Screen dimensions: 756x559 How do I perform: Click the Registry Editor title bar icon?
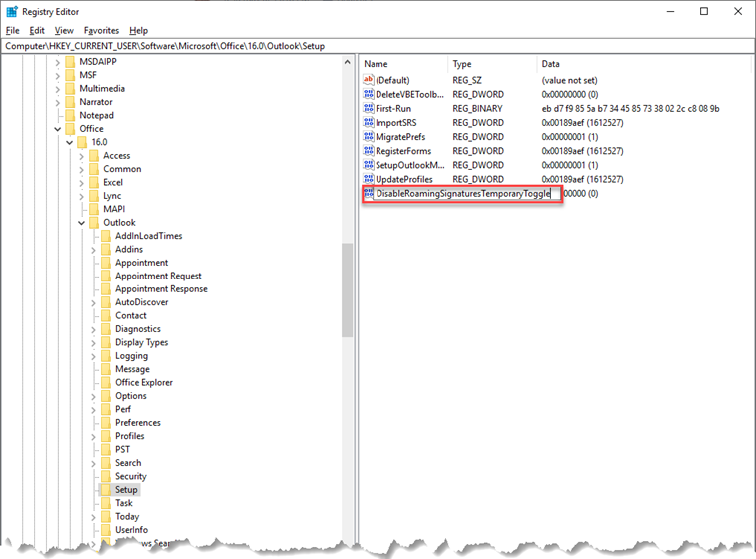pyautogui.click(x=12, y=12)
